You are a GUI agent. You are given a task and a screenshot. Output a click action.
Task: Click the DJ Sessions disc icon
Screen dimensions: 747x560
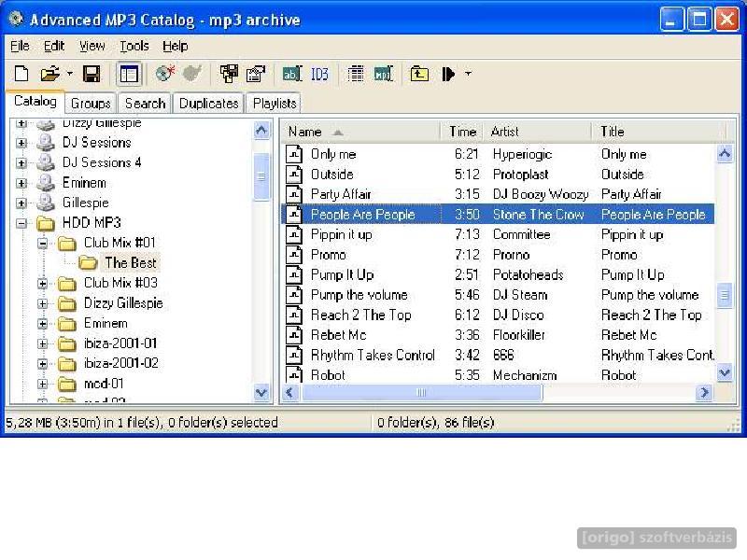[46, 143]
